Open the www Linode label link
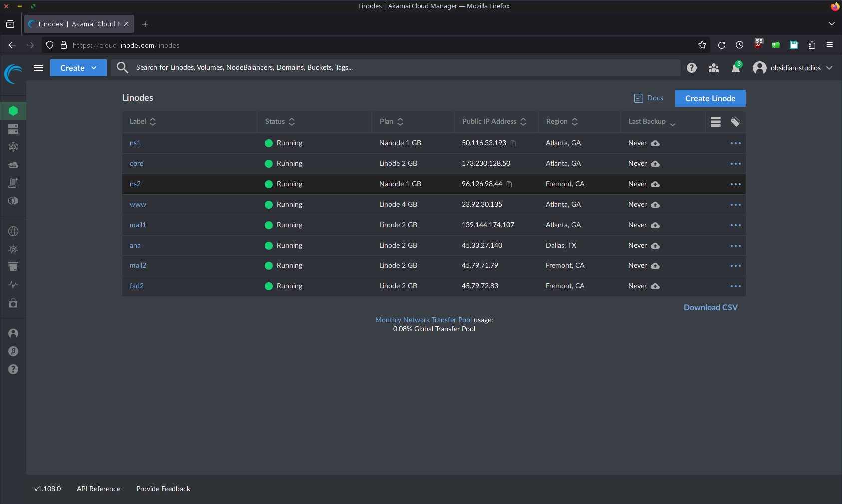The width and height of the screenshot is (842, 504). pos(138,205)
